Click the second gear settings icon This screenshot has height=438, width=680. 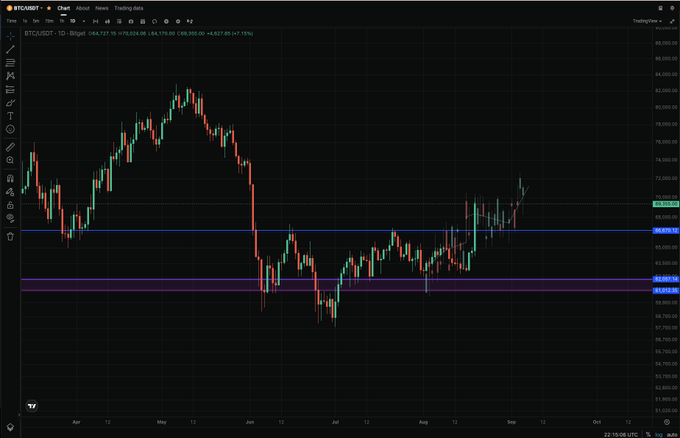(178, 21)
